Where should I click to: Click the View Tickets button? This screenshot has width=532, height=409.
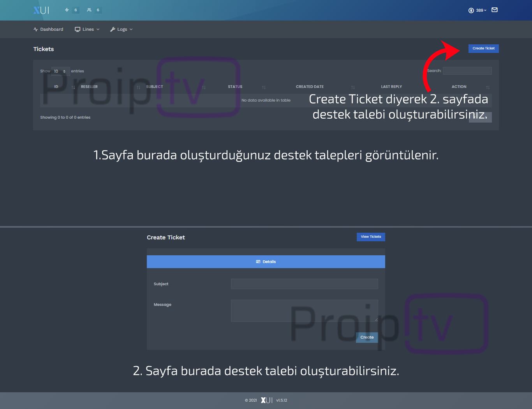371,237
